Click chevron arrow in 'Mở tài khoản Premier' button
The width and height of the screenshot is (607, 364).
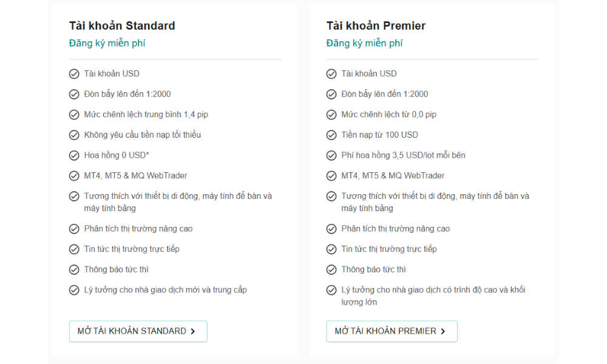443,331
